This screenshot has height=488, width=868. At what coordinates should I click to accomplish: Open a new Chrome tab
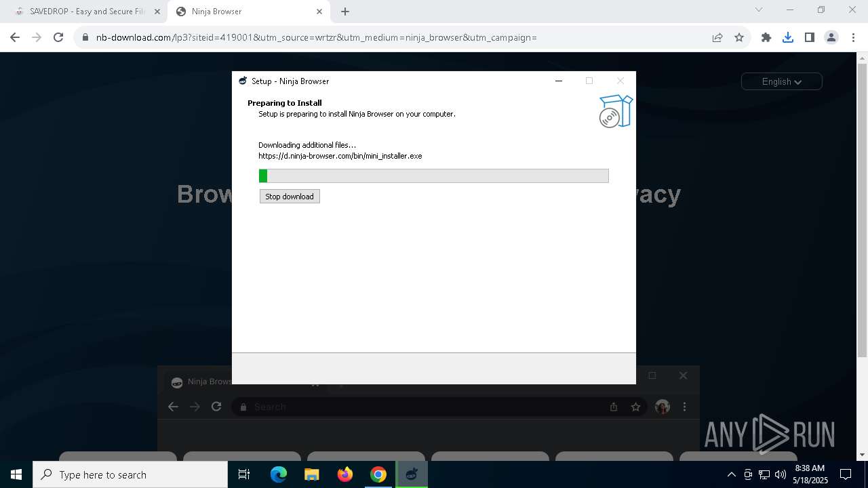[345, 12]
